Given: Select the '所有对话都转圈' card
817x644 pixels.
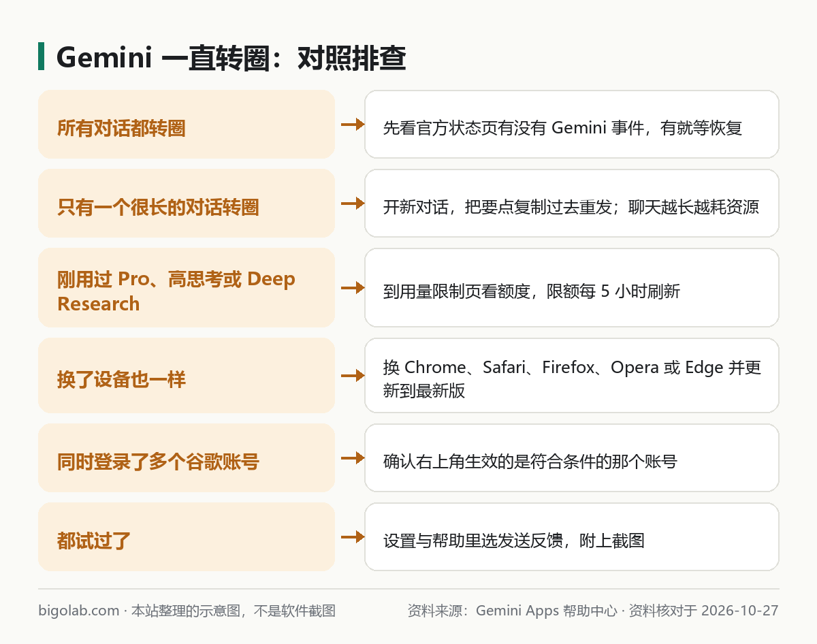Looking at the screenshot, I should [x=187, y=125].
